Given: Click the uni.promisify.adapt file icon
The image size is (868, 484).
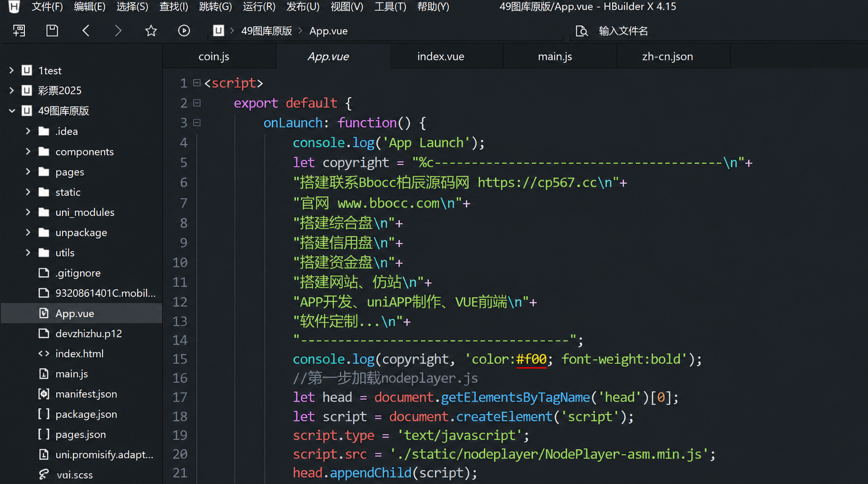Looking at the screenshot, I should point(44,455).
